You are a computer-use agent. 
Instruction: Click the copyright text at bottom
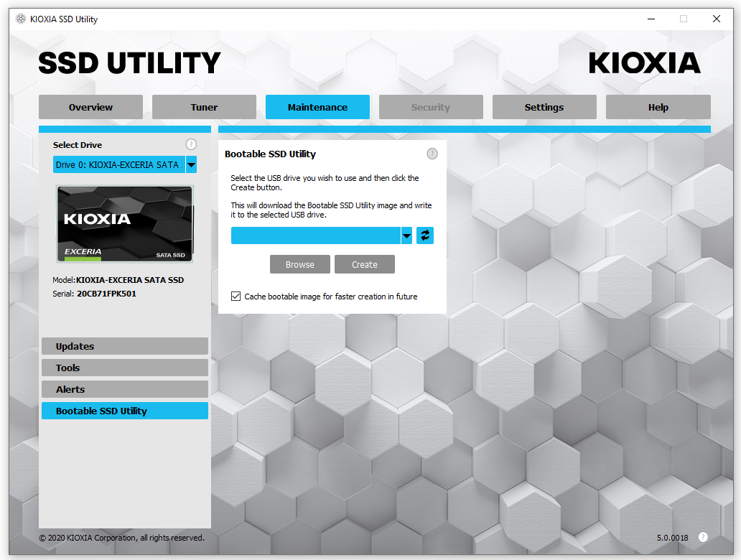[121, 538]
